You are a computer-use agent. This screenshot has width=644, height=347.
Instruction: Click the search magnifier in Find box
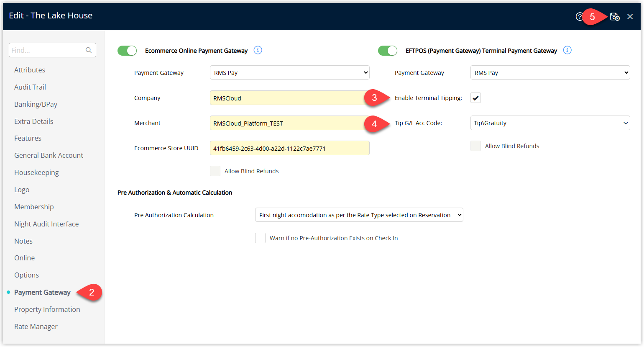click(89, 50)
